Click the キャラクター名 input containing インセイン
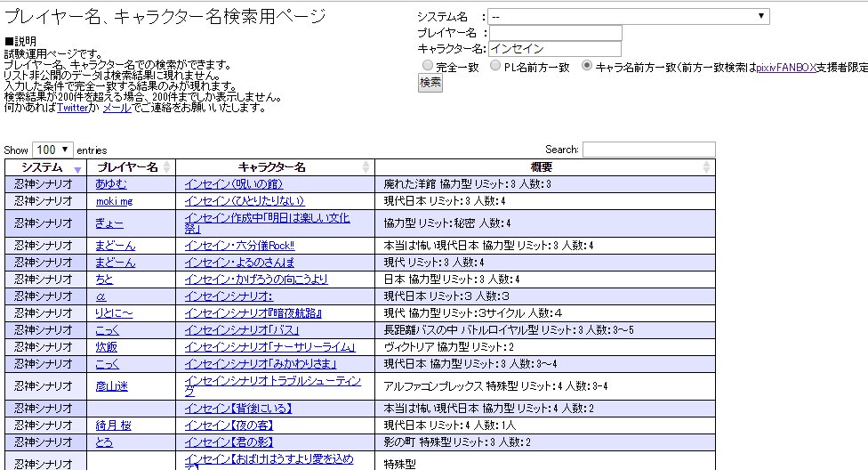Viewport: 868px width, 470px height. point(555,49)
